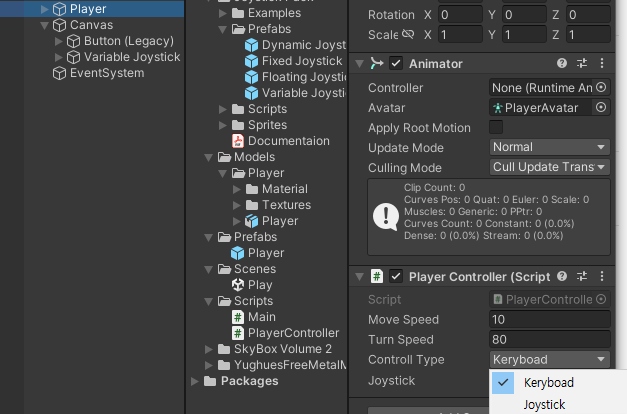Expand the Variable Joystick hierarchy arrow
This screenshot has height=414, width=627.
click(x=58, y=57)
